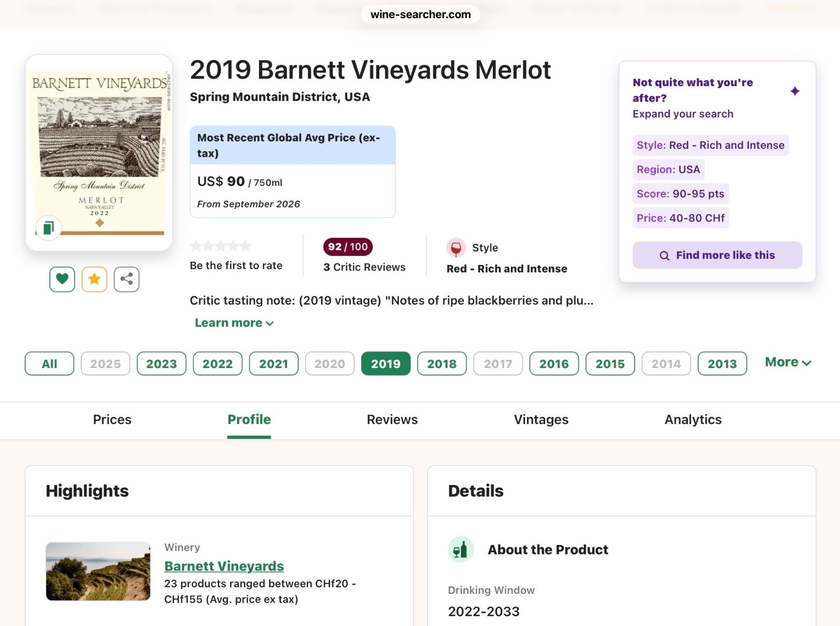Viewport: 840px width, 626px height.
Task: Select the All vintages filter
Action: (49, 363)
